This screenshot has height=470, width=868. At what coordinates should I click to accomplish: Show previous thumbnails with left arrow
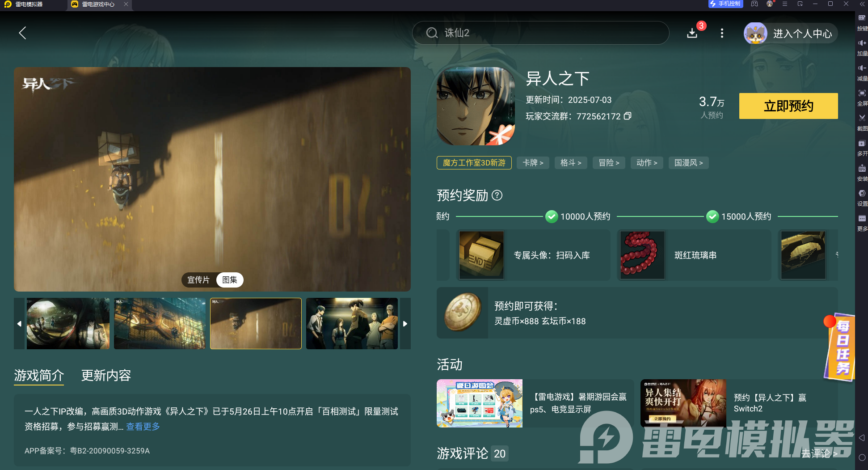pyautogui.click(x=19, y=324)
